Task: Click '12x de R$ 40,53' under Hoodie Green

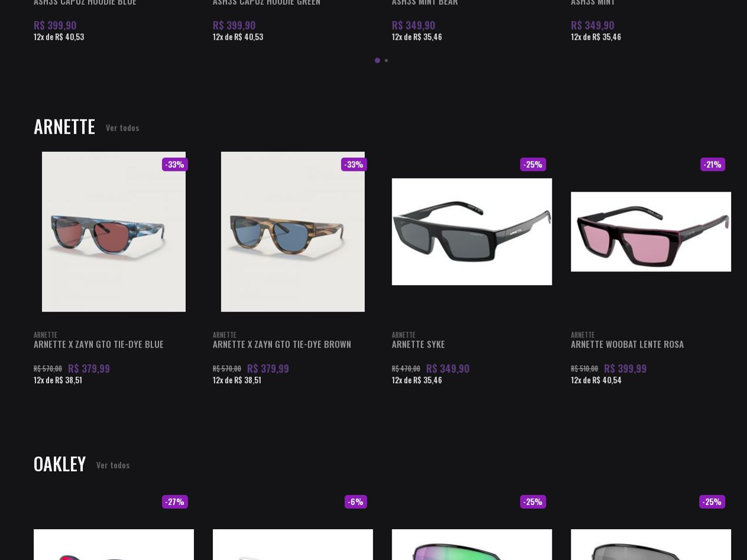Action: coord(238,37)
